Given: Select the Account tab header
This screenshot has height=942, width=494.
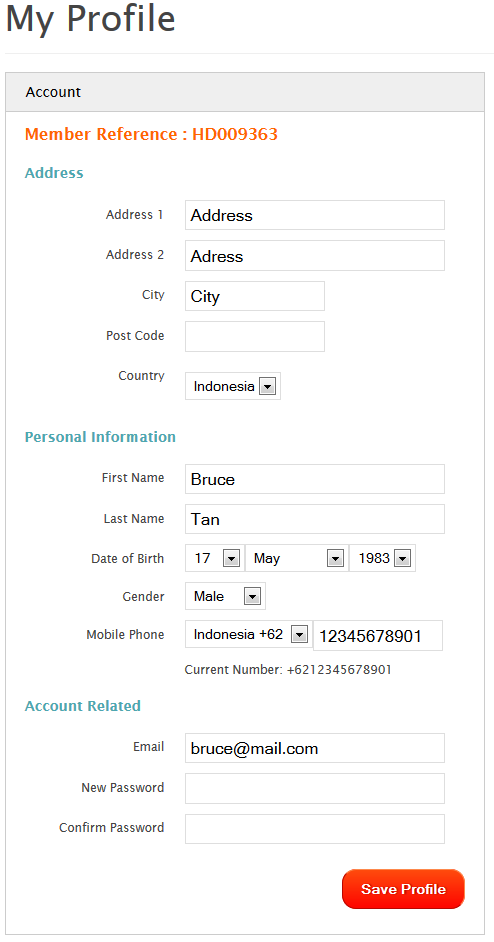Looking at the screenshot, I should point(245,92).
